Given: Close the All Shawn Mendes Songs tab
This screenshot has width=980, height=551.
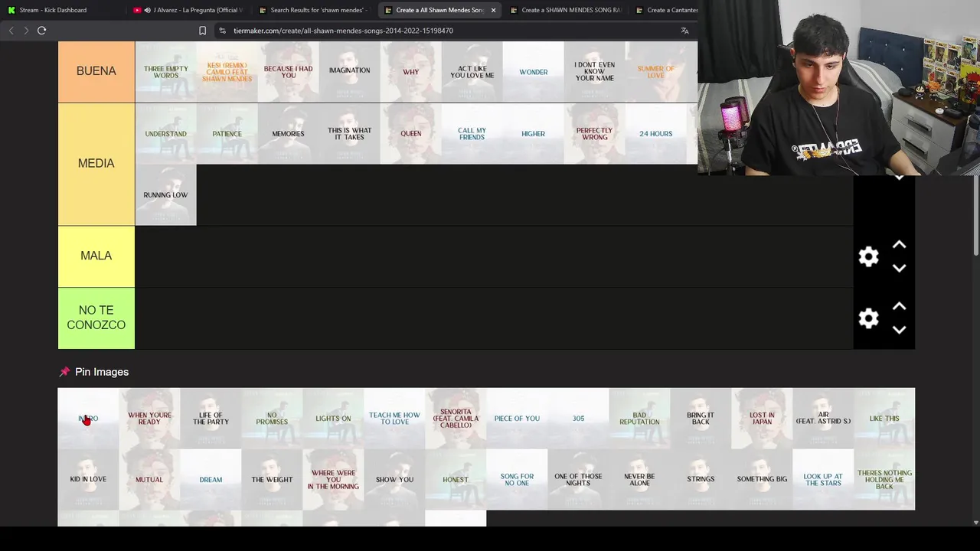Looking at the screenshot, I should pos(493,10).
